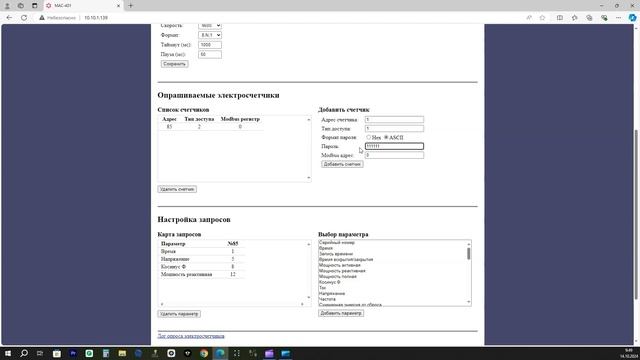Open the Windows Start menu
Viewport: 640px width, 360px height.
(7, 353)
